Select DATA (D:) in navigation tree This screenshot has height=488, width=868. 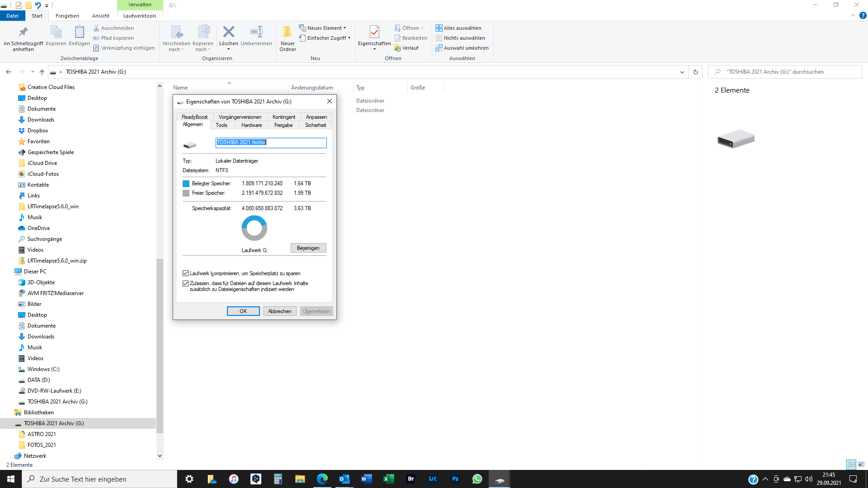coord(38,380)
